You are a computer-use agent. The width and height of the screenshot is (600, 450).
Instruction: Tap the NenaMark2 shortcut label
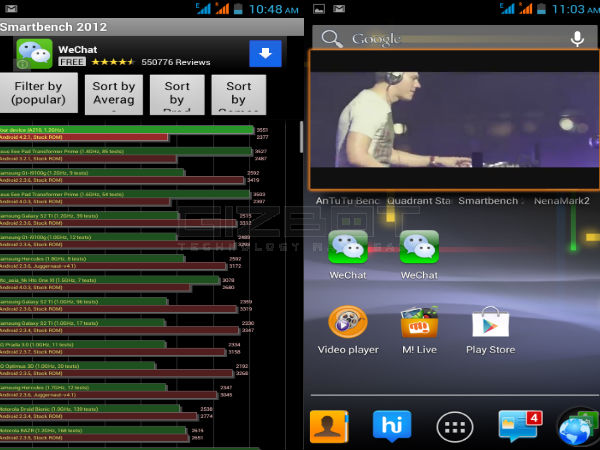pyautogui.click(x=562, y=201)
